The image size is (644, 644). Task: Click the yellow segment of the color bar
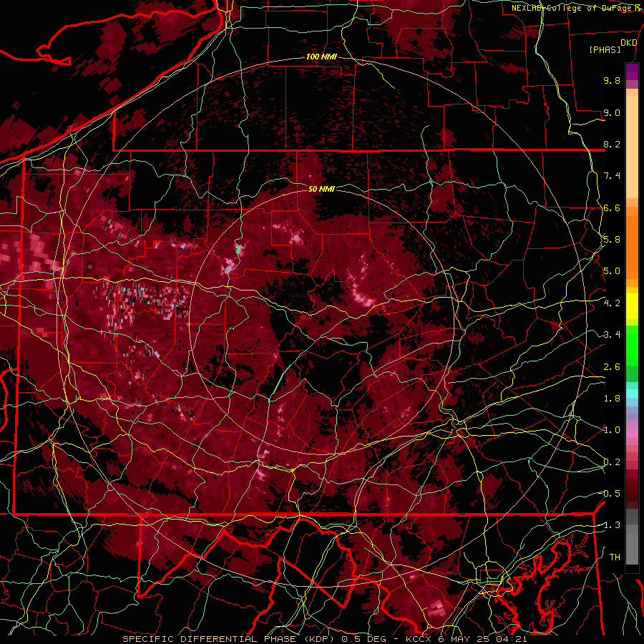[632, 306]
